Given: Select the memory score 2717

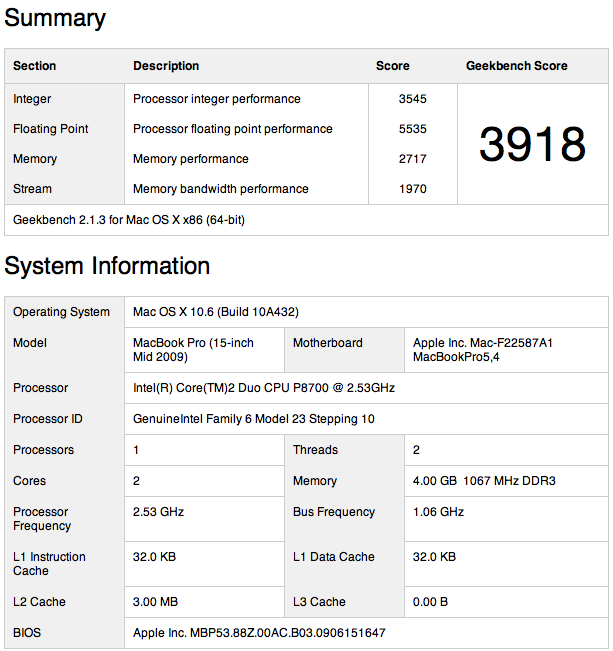Looking at the screenshot, I should point(412,159).
